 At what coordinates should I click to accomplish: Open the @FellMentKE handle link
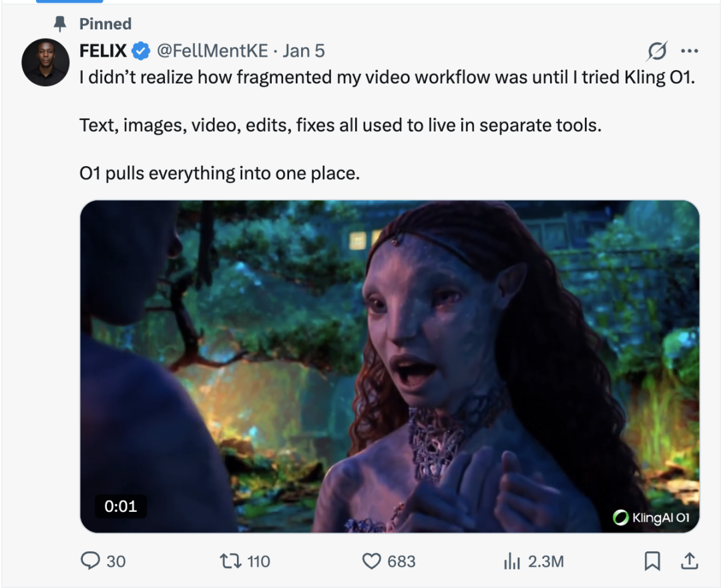point(212,51)
